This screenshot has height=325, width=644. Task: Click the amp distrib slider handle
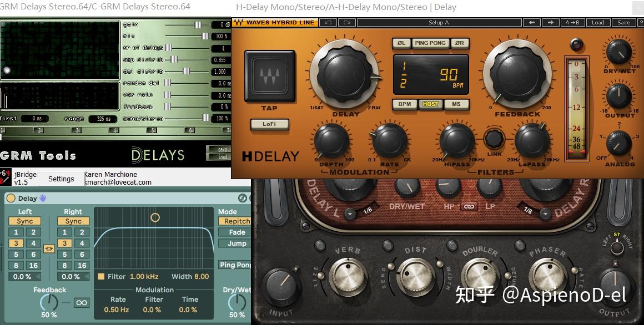coord(174,59)
